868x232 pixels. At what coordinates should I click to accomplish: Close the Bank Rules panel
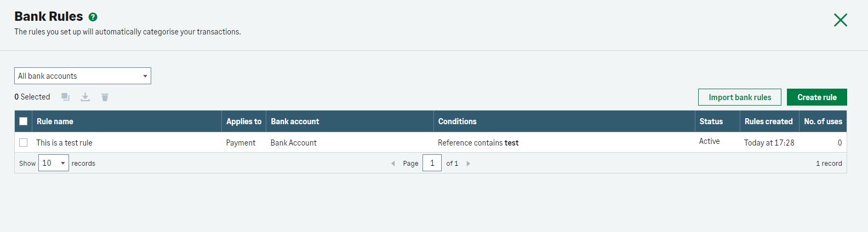pyautogui.click(x=840, y=20)
